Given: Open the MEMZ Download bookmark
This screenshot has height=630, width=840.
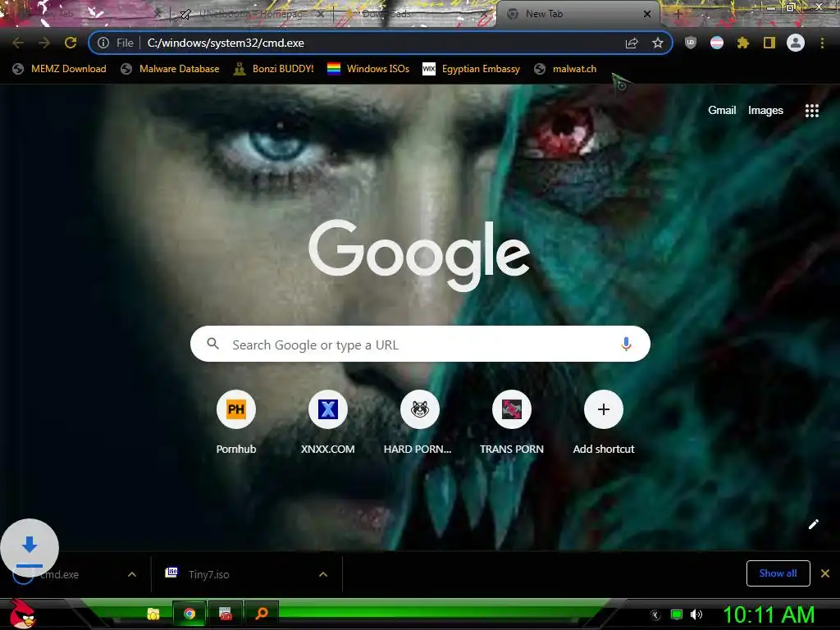Looking at the screenshot, I should point(59,69).
